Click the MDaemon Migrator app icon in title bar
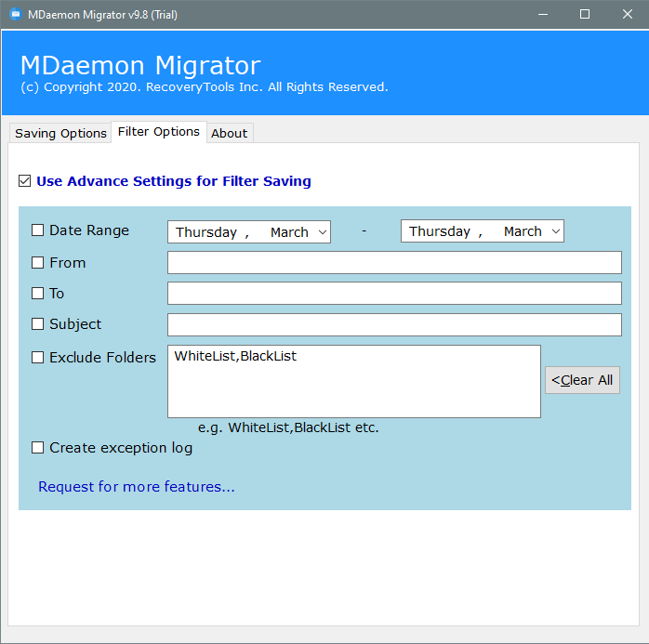 pyautogui.click(x=16, y=15)
